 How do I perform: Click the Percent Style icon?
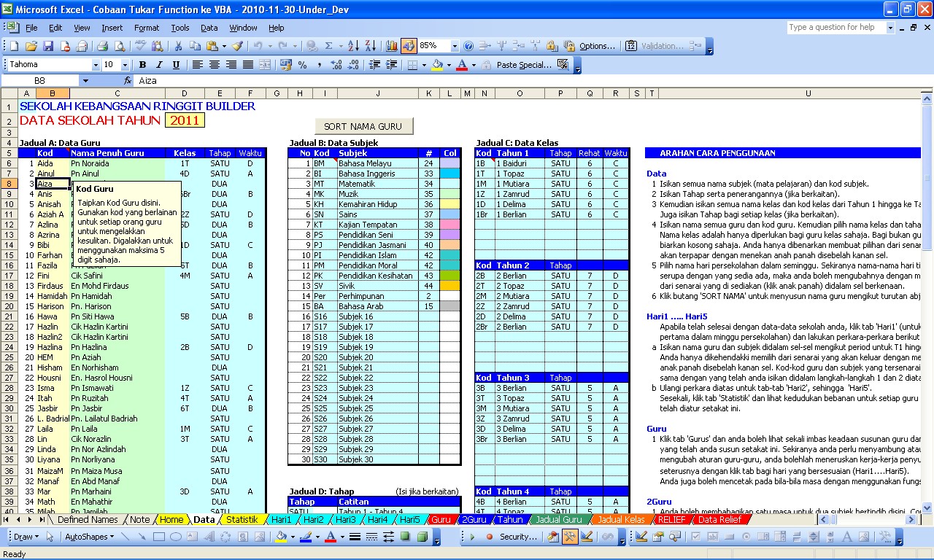[303, 65]
